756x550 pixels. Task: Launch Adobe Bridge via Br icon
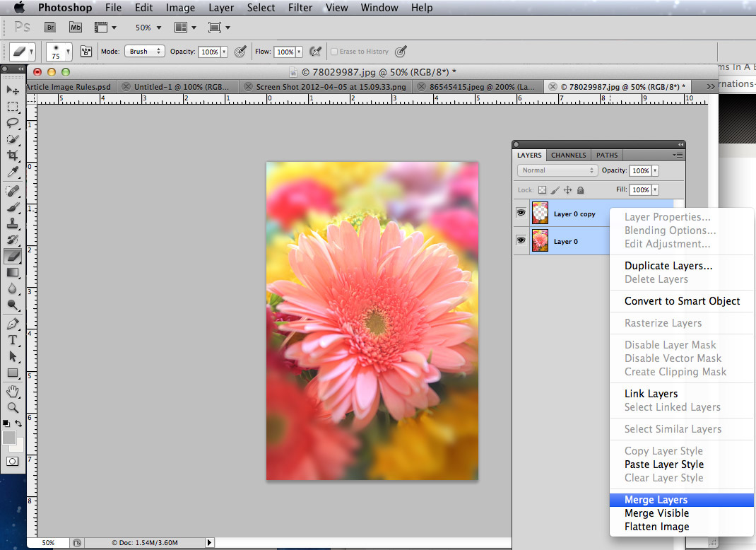[50, 27]
